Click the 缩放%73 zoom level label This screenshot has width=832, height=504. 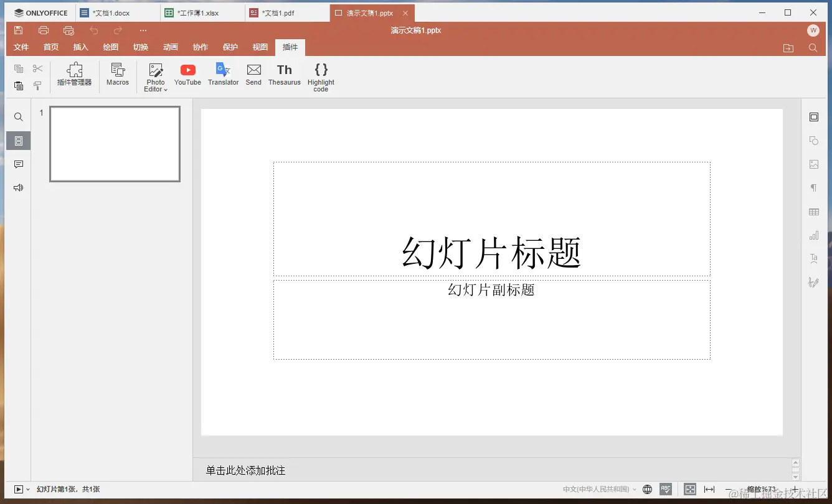(761, 490)
